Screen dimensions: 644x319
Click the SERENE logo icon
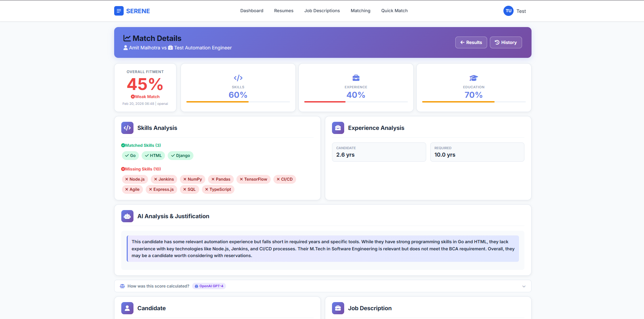[x=119, y=11]
